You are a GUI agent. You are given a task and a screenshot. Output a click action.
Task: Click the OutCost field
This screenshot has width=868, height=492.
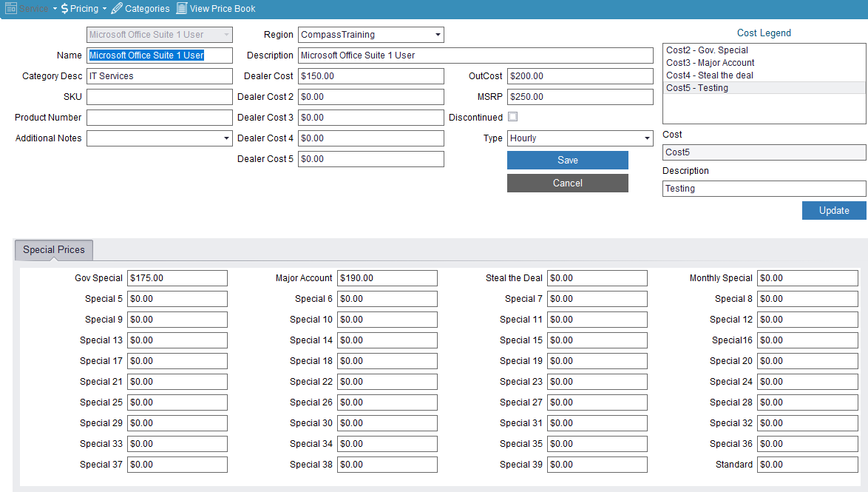click(580, 76)
